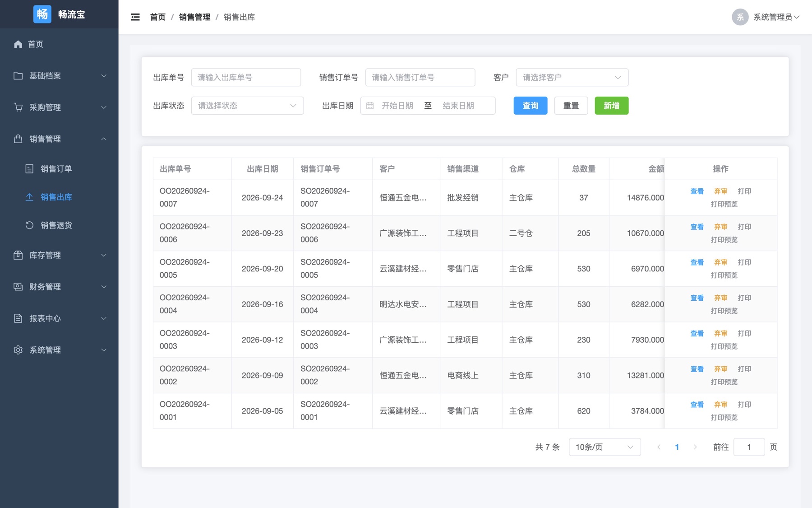The height and width of the screenshot is (508, 812).
Task: Click 弃审 for order OO20260924-0006
Action: [x=720, y=227]
